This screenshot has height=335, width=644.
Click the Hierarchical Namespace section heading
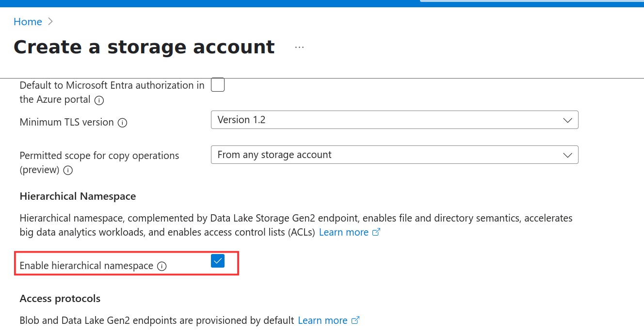click(x=78, y=196)
